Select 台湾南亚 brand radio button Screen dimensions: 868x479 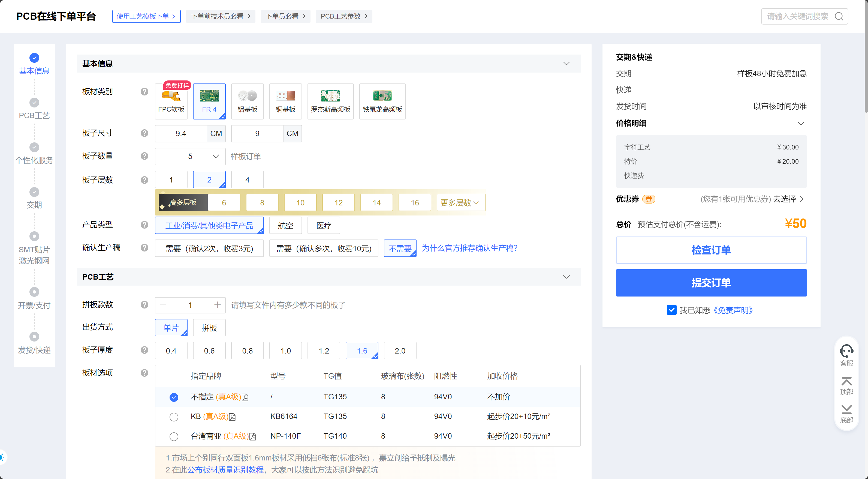click(174, 436)
